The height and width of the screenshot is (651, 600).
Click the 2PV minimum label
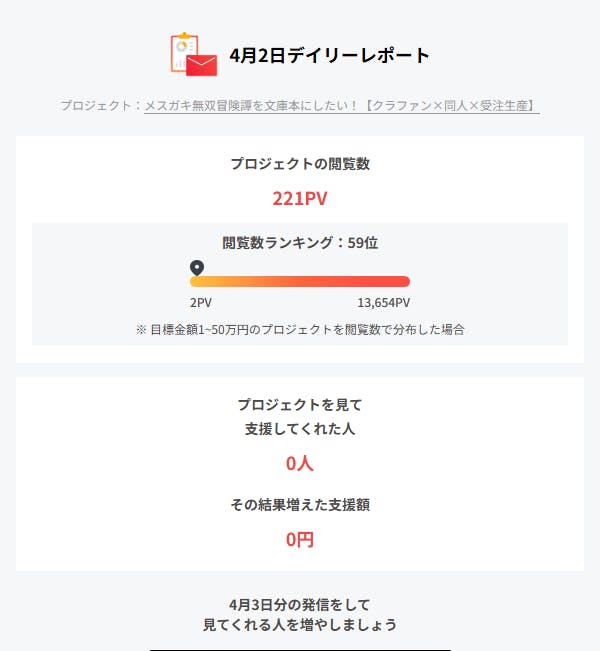pyautogui.click(x=201, y=303)
